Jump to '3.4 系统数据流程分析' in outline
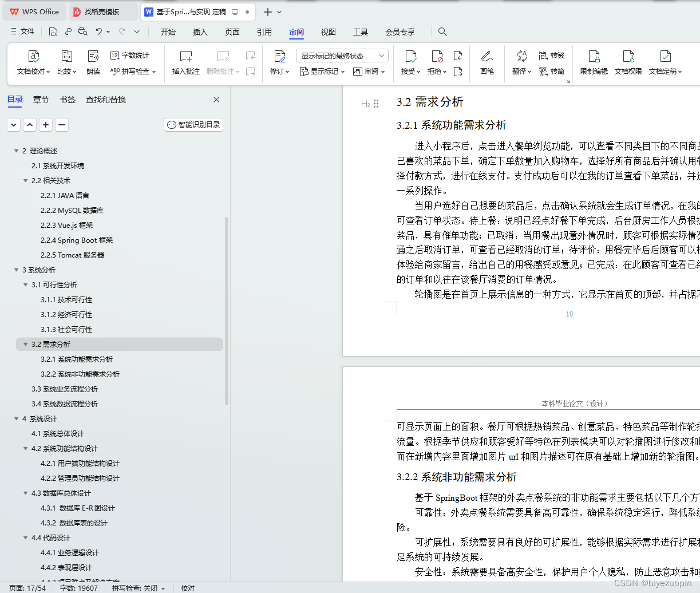Image resolution: width=700 pixels, height=593 pixels. [65, 404]
